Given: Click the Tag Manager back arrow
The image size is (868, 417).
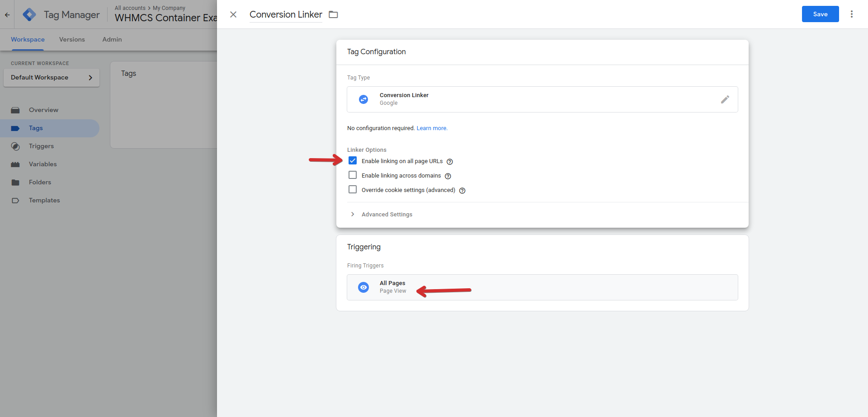Looking at the screenshot, I should pos(7,14).
